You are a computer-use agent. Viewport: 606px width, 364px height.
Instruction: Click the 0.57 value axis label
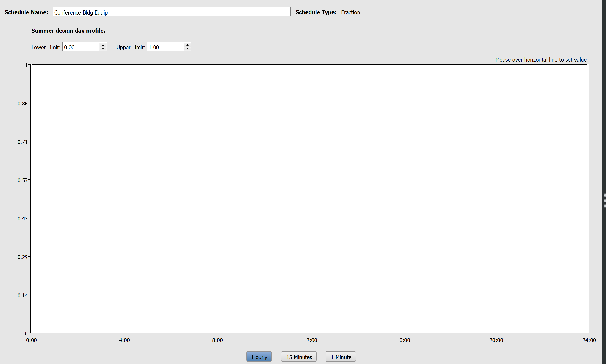coord(23,180)
